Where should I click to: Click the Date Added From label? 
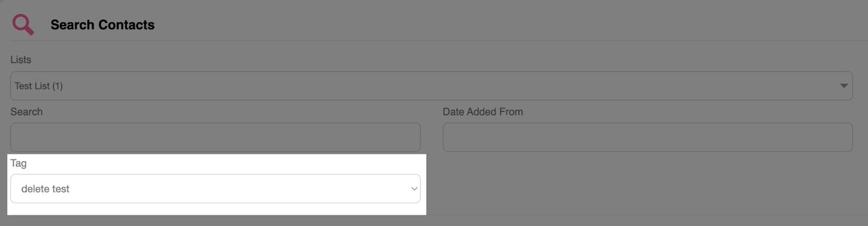[482, 112]
